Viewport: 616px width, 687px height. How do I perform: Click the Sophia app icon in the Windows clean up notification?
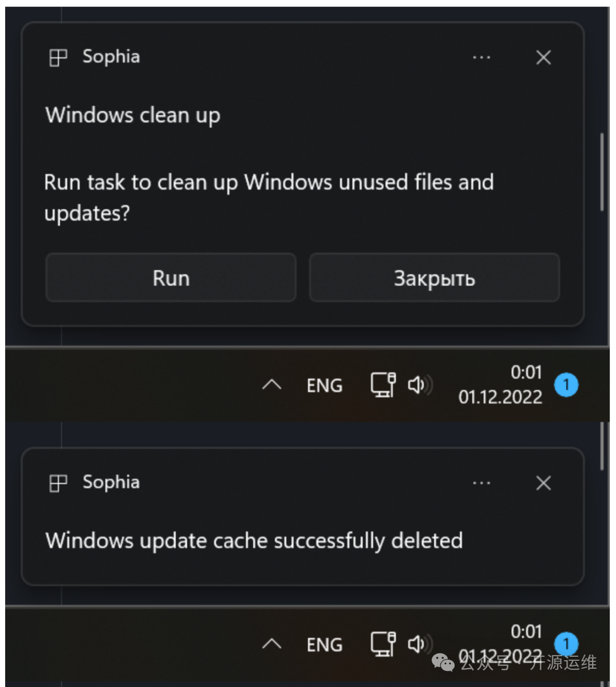click(58, 58)
